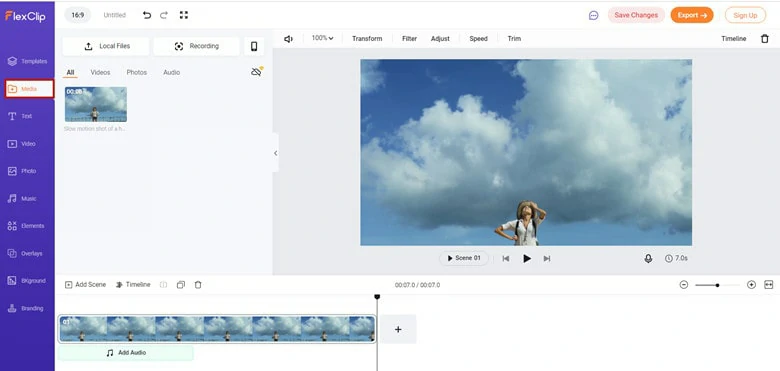Image resolution: width=780 pixels, height=371 pixels.
Task: Click the Sign Up button
Action: pos(745,15)
